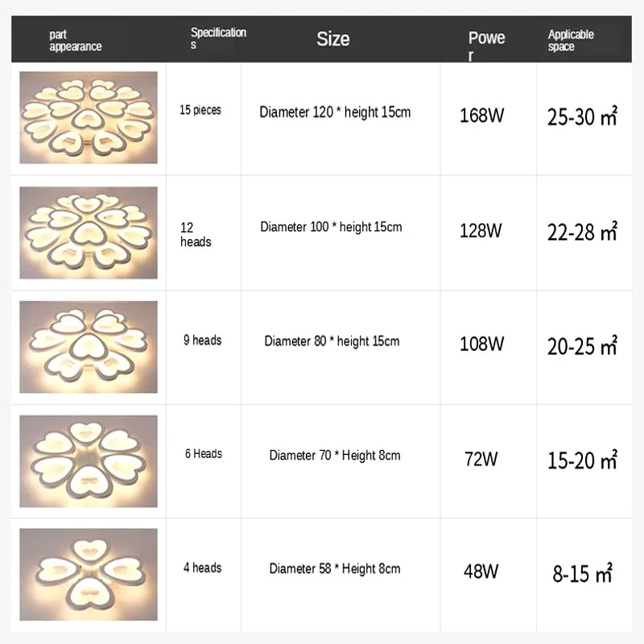Click the Specifications column header
The height and width of the screenshot is (644, 644).
pyautogui.click(x=217, y=39)
